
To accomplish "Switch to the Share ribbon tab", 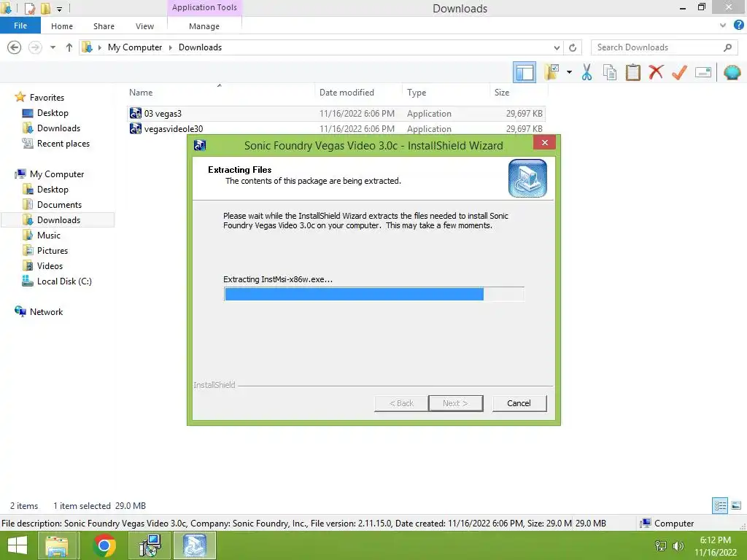I will pos(104,26).
